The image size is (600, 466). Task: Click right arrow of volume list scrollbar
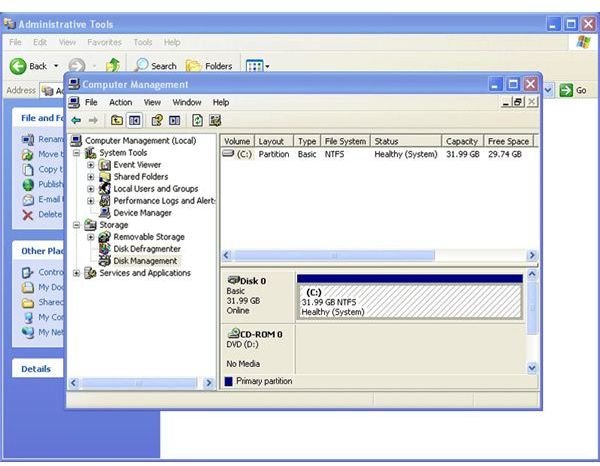point(532,255)
